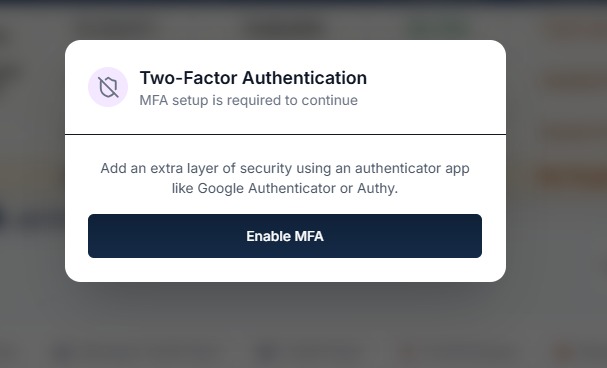Click the blurred orange bar right of dialog
This screenshot has width=607, height=368.
571,176
